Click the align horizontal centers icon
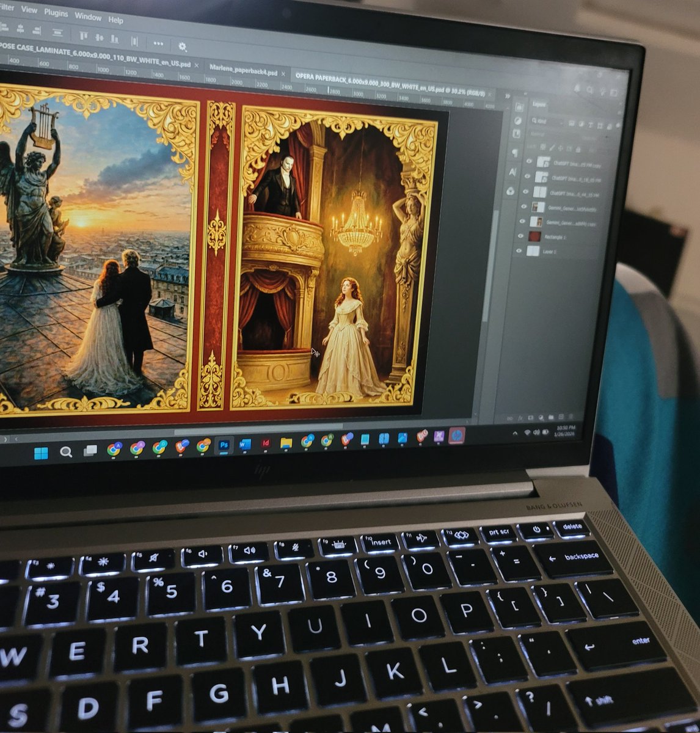This screenshot has width=700, height=733. pyautogui.click(x=20, y=29)
